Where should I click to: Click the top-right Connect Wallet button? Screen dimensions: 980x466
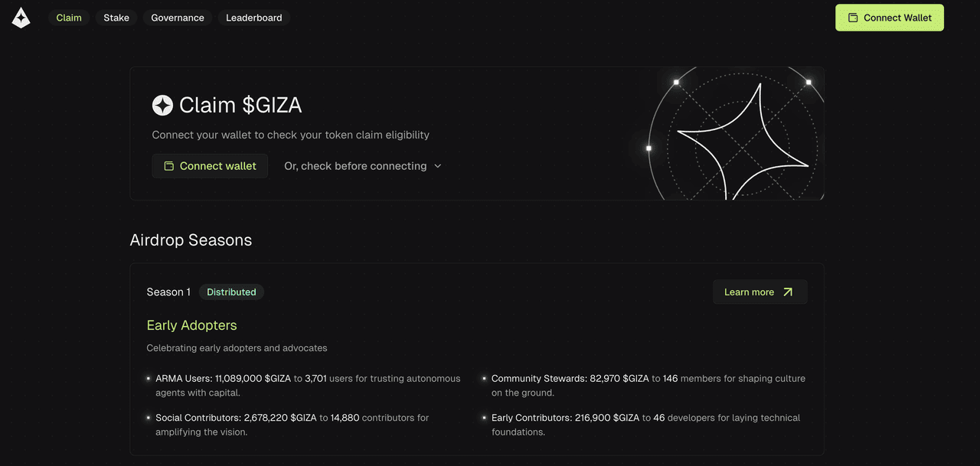(890, 18)
